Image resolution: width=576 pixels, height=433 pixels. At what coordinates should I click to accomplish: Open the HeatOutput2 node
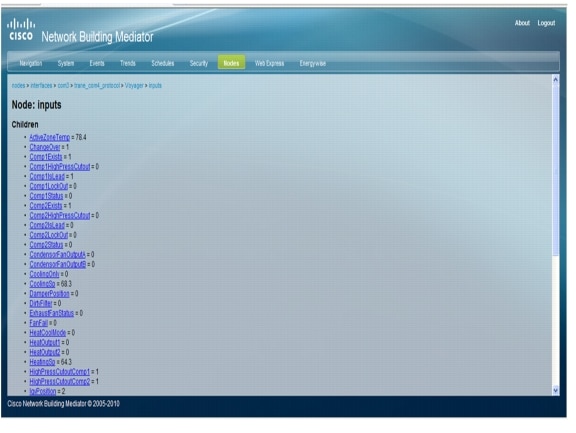[x=44, y=352]
